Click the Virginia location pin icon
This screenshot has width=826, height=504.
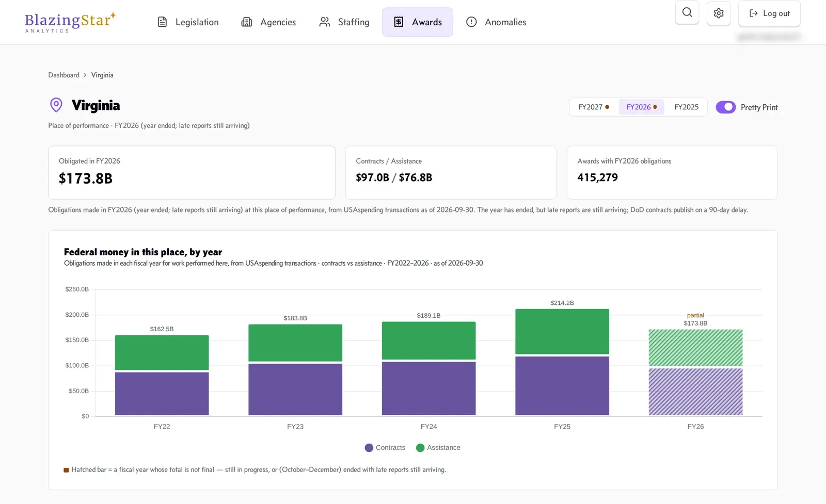point(56,105)
